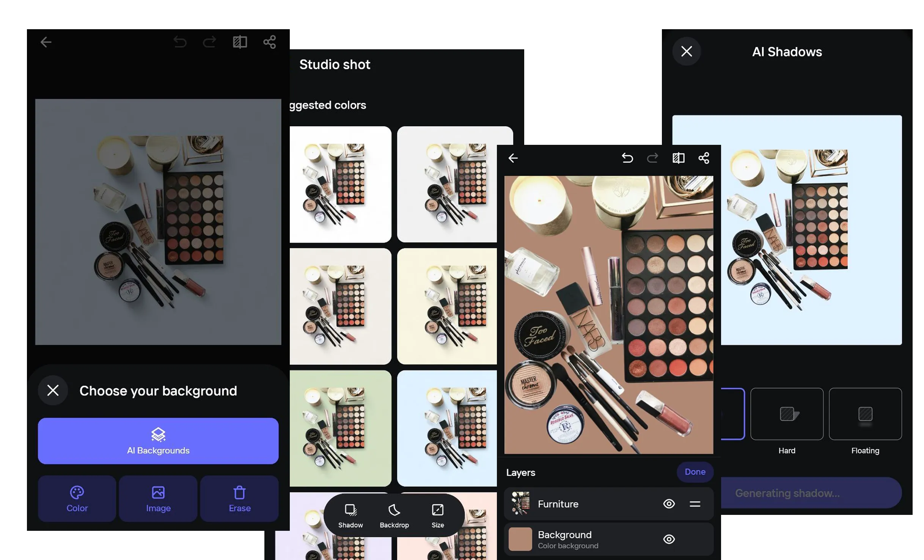Screen dimensions: 924x560
Task: Click share icon in the Layers editor
Action: click(x=704, y=158)
